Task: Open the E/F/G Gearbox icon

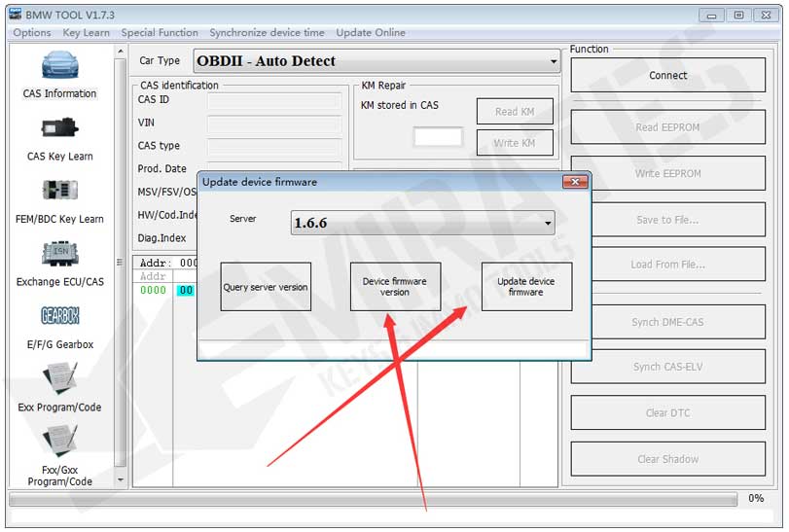Action: pos(60,316)
